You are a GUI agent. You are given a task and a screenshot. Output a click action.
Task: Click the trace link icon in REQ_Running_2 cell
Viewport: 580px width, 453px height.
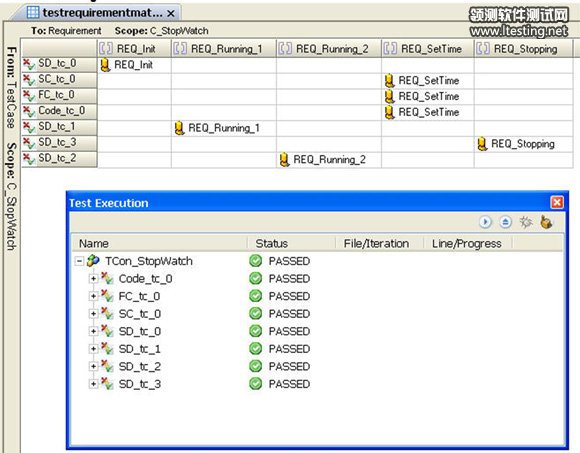pos(284,160)
